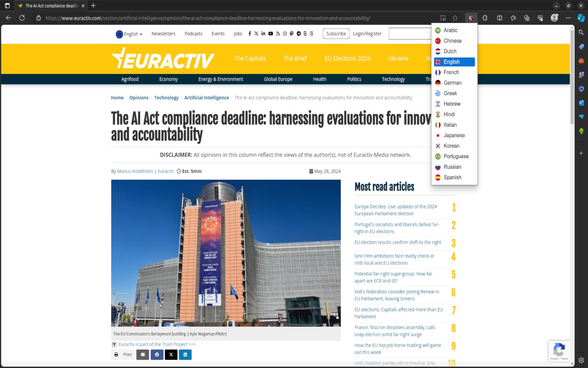Click the Login/Register link
The image size is (588, 368).
tap(367, 34)
